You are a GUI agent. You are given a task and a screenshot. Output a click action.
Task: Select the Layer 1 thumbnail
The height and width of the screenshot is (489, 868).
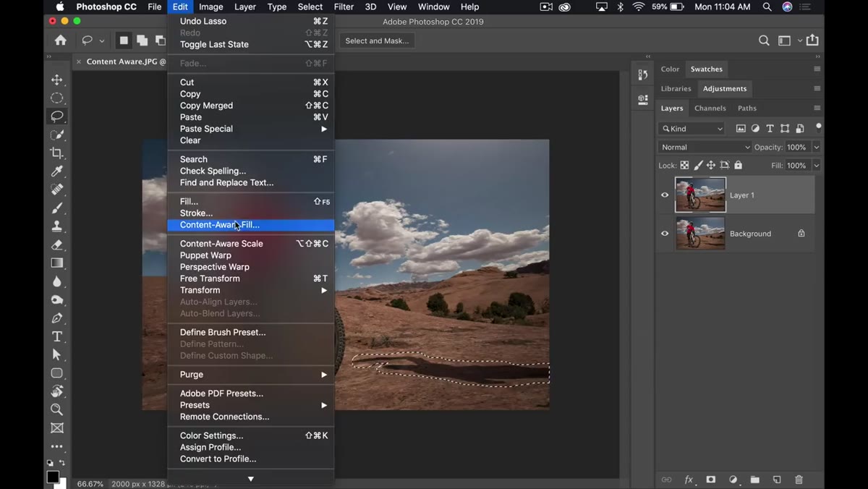[700, 195]
